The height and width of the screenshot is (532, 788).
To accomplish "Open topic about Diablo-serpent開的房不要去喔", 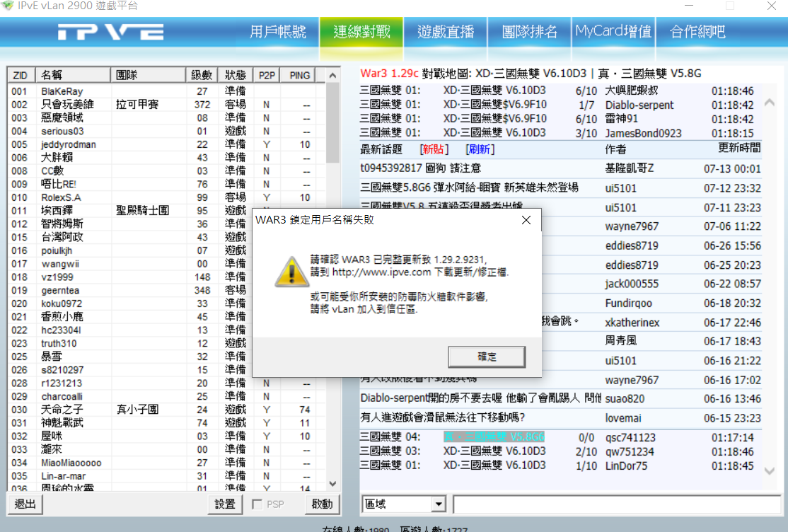I will (x=480, y=398).
